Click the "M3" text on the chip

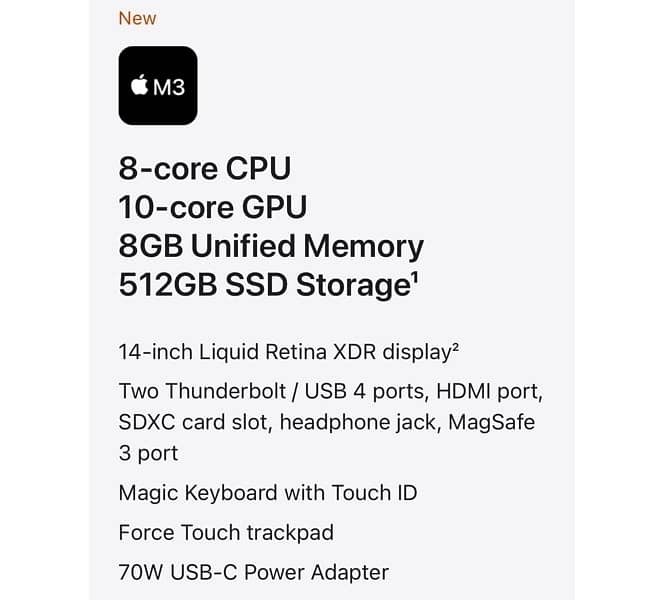pyautogui.click(x=169, y=86)
